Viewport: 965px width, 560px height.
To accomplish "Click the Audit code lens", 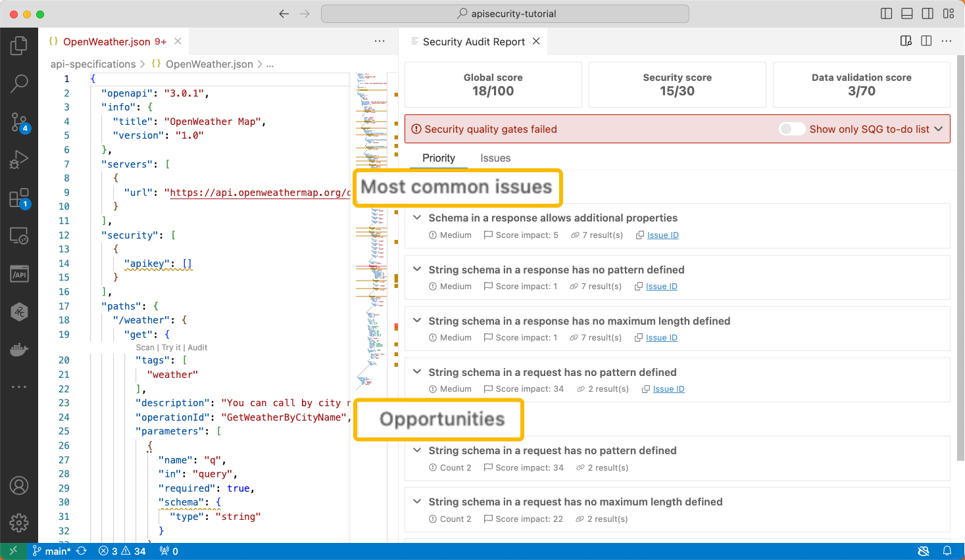I will [x=197, y=348].
